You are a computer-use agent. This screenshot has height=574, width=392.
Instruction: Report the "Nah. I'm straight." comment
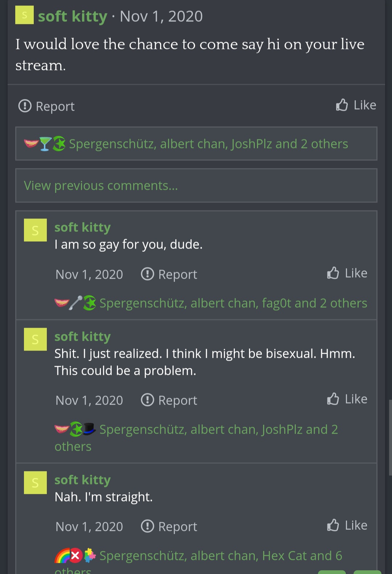pyautogui.click(x=169, y=526)
